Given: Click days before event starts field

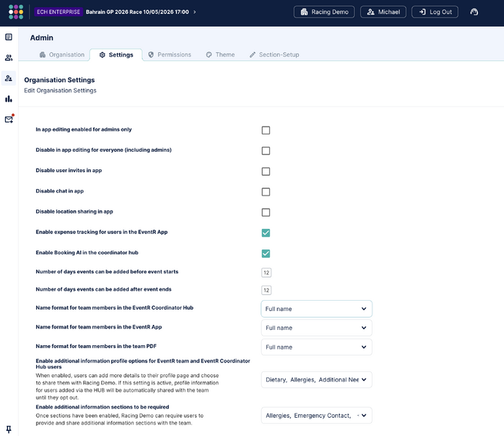Looking at the screenshot, I should (266, 272).
